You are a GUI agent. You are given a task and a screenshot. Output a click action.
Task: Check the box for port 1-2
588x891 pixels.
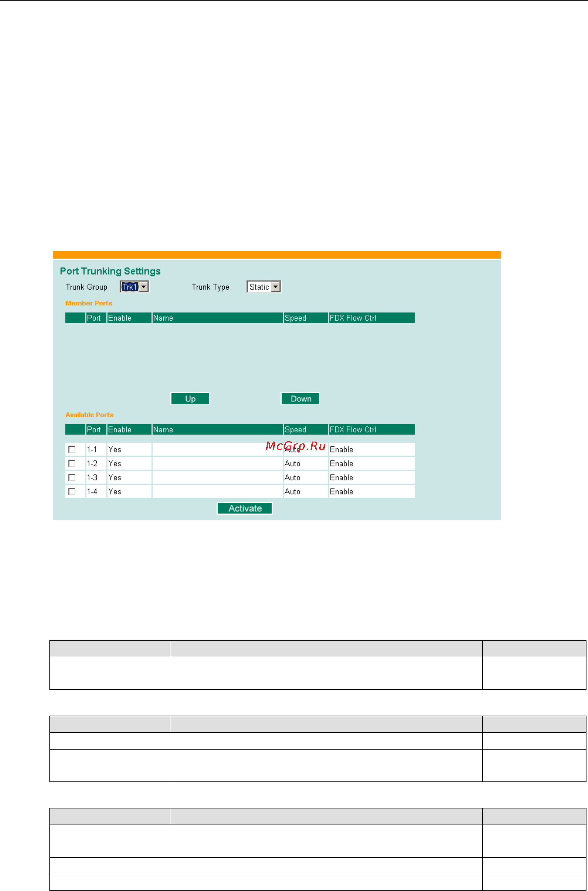[72, 463]
